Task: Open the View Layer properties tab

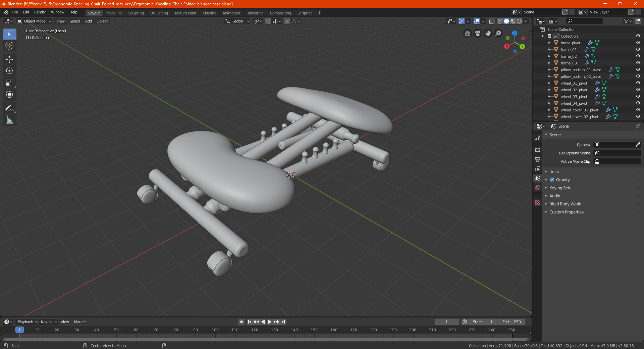Action: [x=538, y=168]
